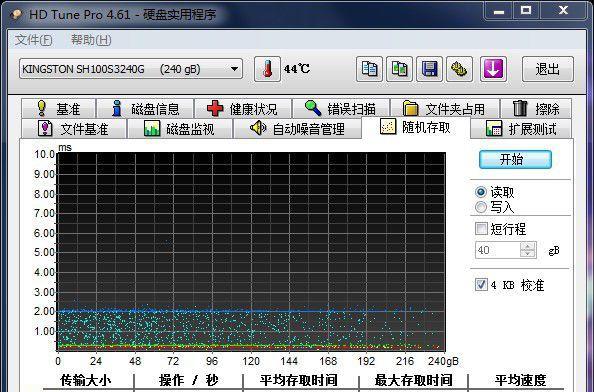Click the HD Tune Pro title bar app icon

pyautogui.click(x=17, y=14)
